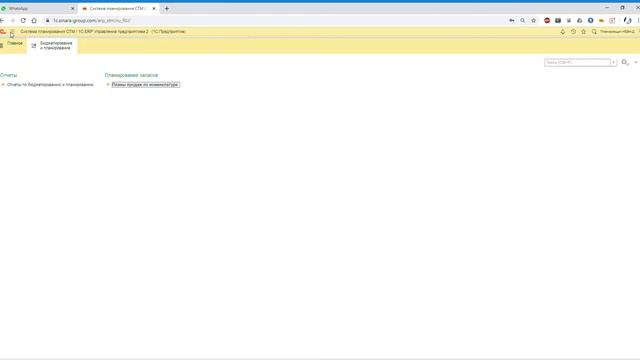Open Планы продаж по номенклатуре link
Image resolution: width=640 pixels, height=360 pixels.
(x=145, y=84)
